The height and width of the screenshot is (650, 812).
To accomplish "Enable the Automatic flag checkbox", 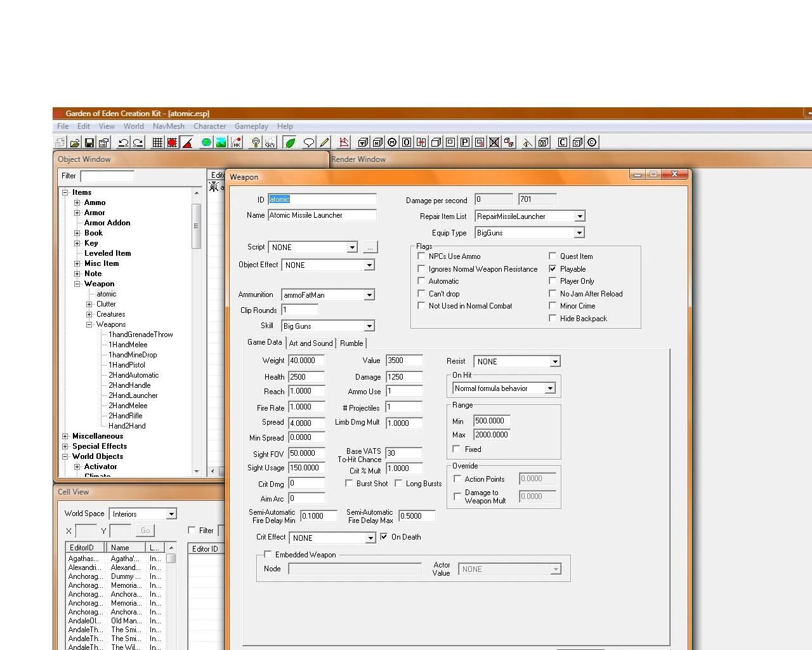I will [x=421, y=281].
